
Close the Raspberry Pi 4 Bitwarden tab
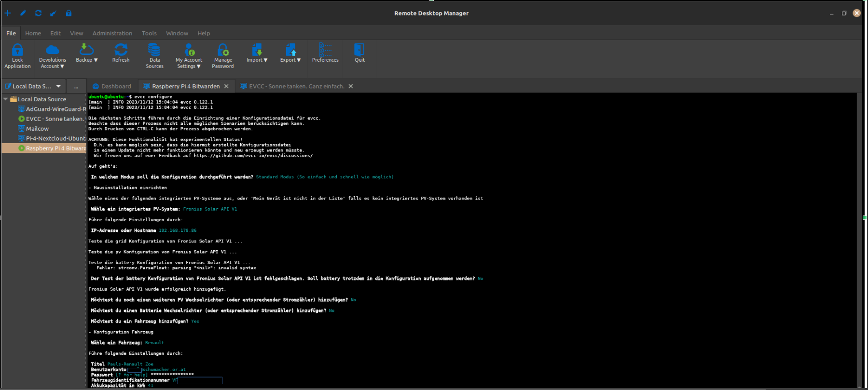click(x=226, y=86)
